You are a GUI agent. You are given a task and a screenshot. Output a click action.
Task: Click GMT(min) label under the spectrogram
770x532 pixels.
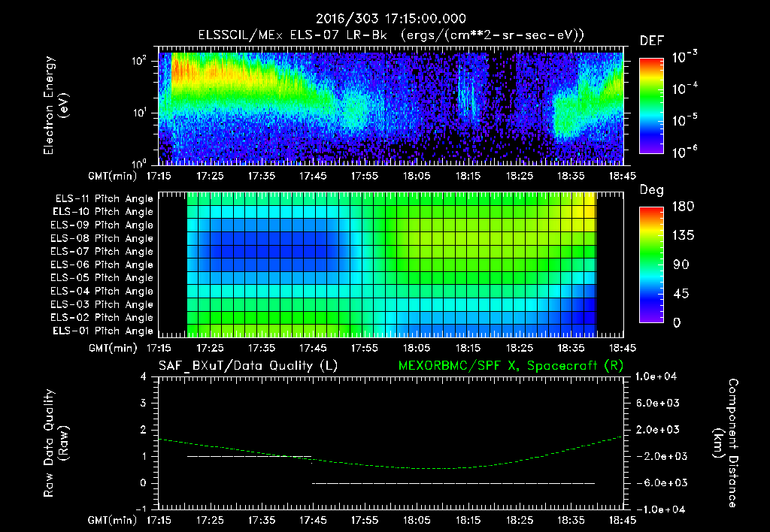click(113, 176)
